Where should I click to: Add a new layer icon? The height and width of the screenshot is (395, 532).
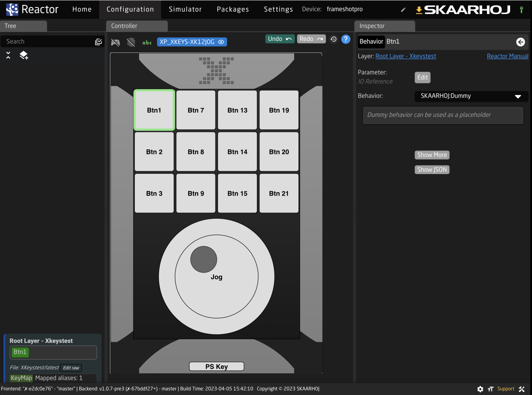(24, 55)
